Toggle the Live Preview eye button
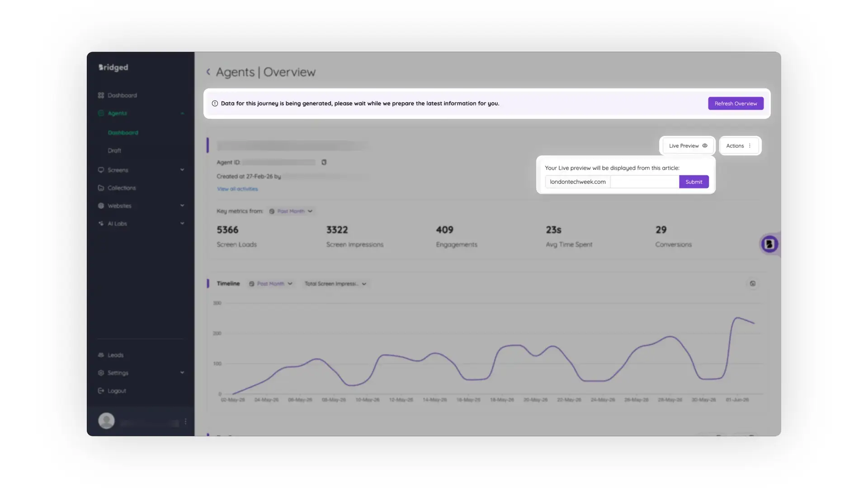Image resolution: width=868 pixels, height=488 pixels. (x=688, y=146)
